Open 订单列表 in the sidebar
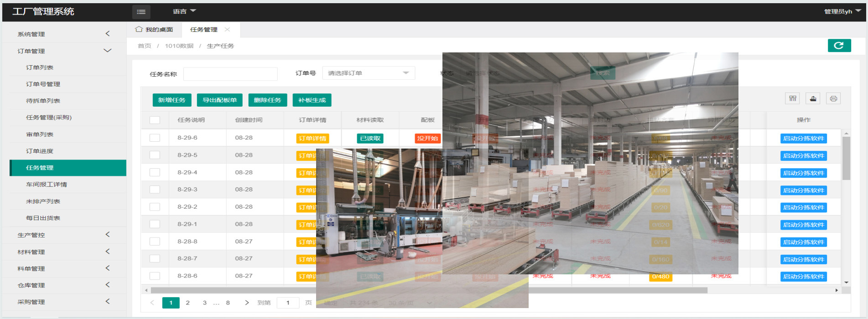This screenshot has height=319, width=868. point(68,67)
